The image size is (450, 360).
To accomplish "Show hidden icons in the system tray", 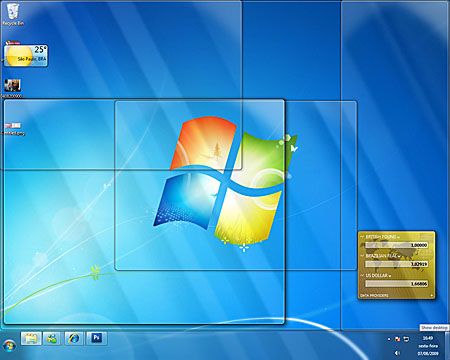I will click(x=389, y=339).
